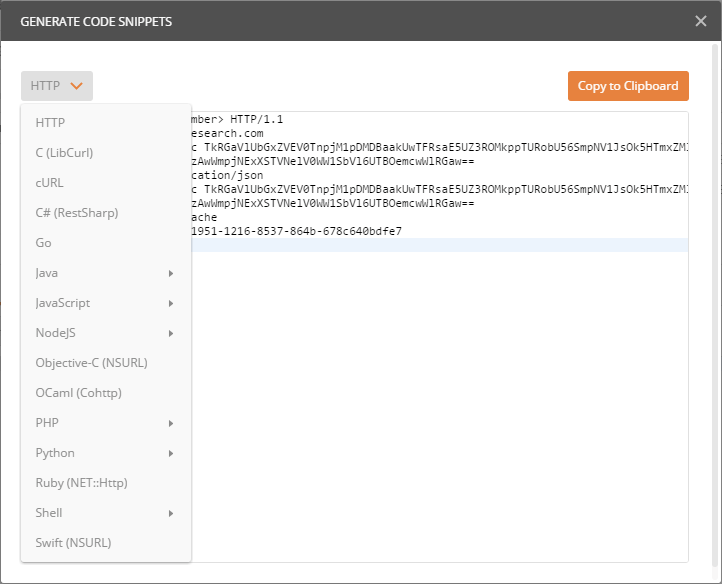Click Copy to Clipboard button
The height and width of the screenshot is (584, 722).
[x=628, y=86]
